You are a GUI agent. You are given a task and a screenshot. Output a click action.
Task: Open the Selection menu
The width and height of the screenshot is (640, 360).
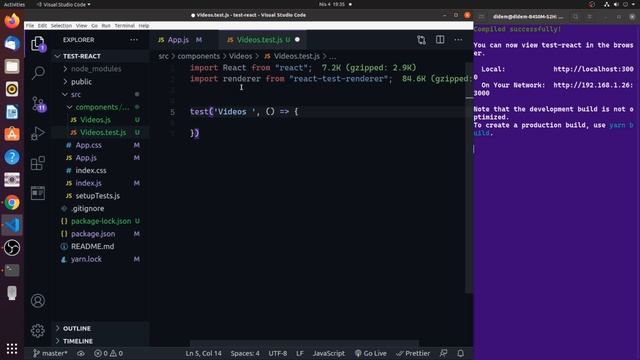point(61,25)
